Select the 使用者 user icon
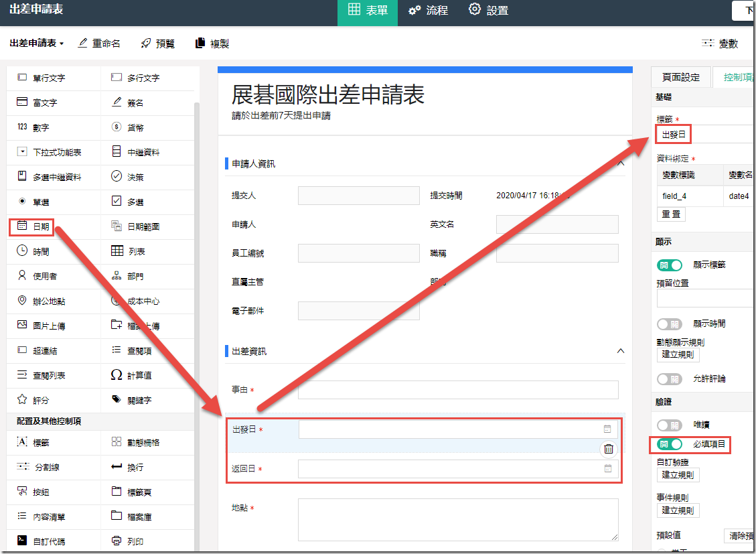Screen dimensions: 756x554 [x=21, y=275]
